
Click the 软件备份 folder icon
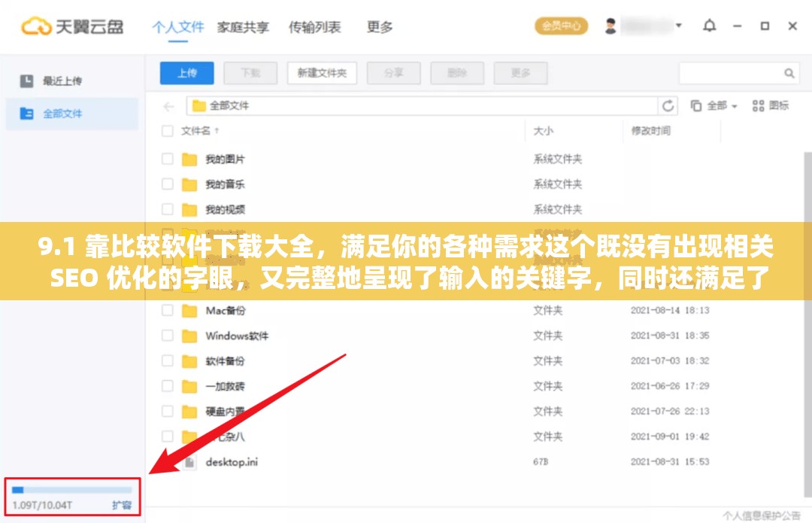[189, 361]
